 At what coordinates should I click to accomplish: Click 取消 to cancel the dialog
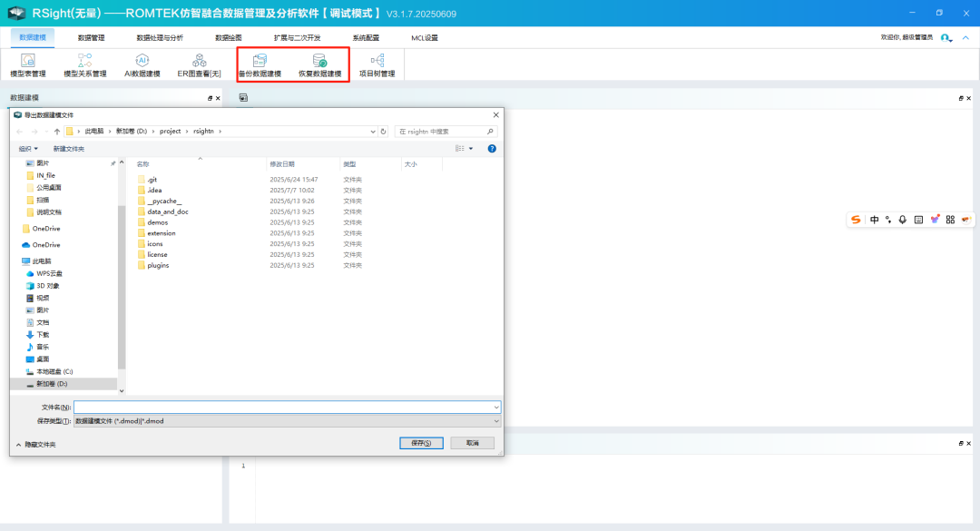473,443
